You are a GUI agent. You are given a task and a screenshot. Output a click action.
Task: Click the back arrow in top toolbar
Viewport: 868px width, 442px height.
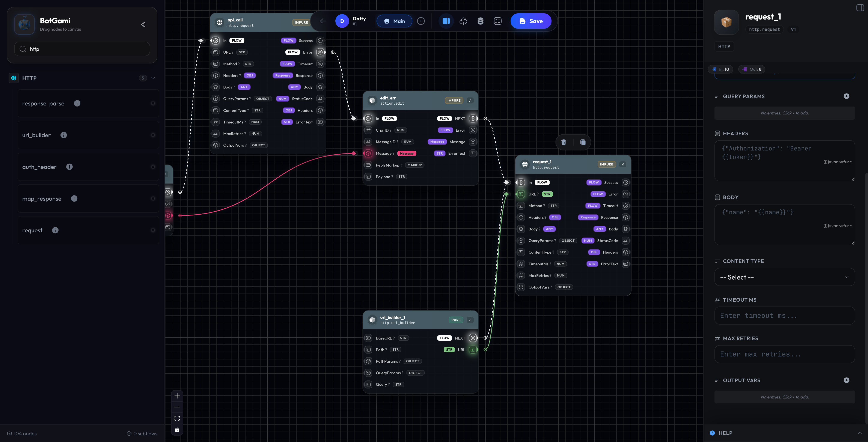coord(323,21)
